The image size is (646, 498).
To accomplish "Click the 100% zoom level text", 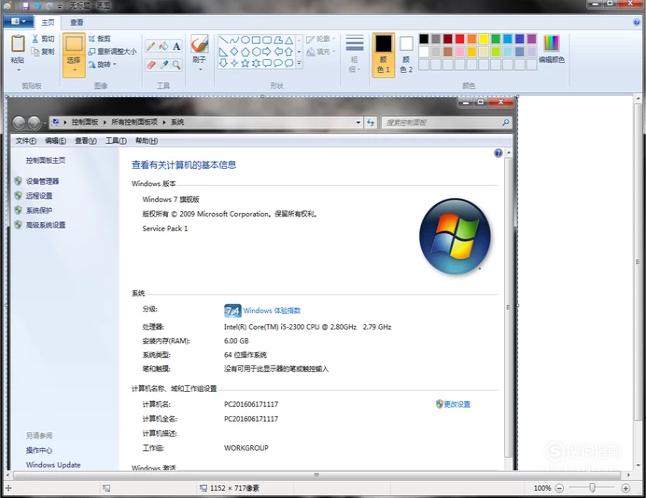I will [x=542, y=488].
